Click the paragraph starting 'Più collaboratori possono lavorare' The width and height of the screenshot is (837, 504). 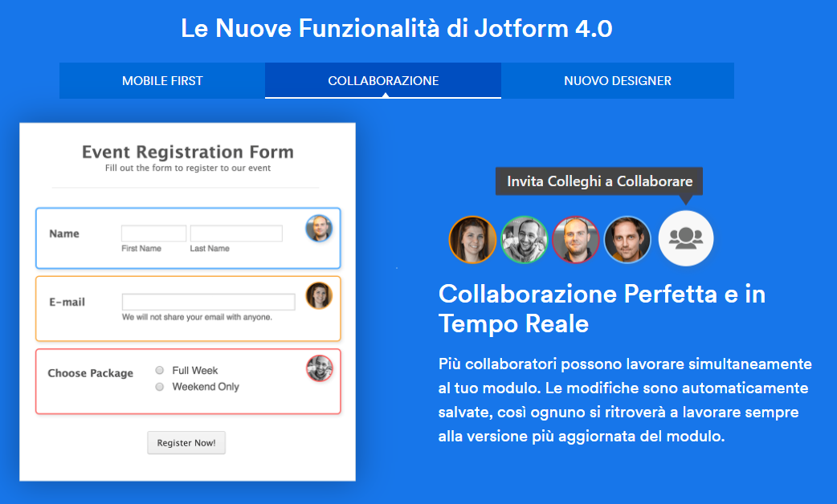point(625,400)
